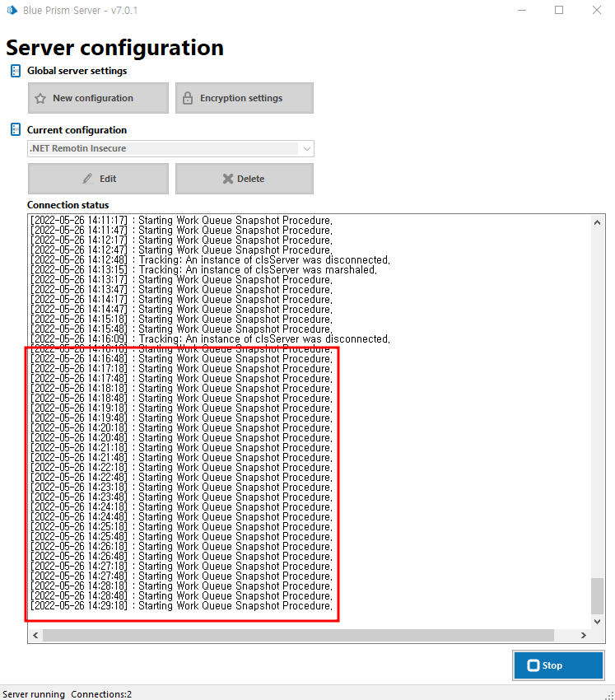Click the Server running status text
Screen dimensions: 615x700
(34, 694)
